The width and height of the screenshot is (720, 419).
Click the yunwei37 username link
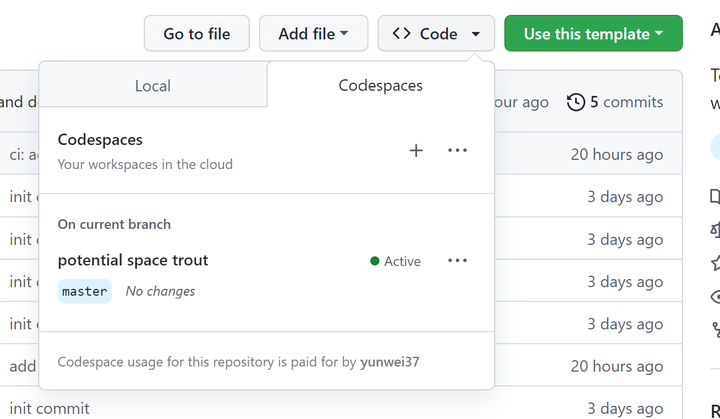coord(390,362)
